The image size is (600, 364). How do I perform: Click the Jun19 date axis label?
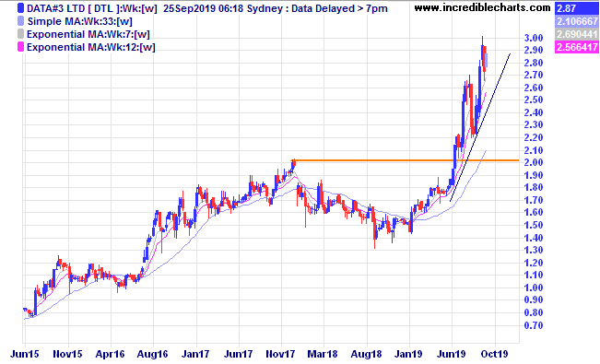click(452, 354)
